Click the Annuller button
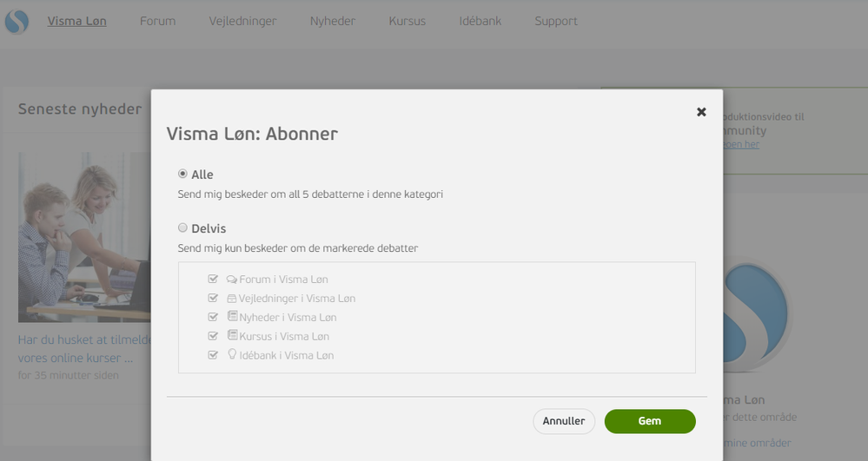The height and width of the screenshot is (461, 868). click(564, 421)
